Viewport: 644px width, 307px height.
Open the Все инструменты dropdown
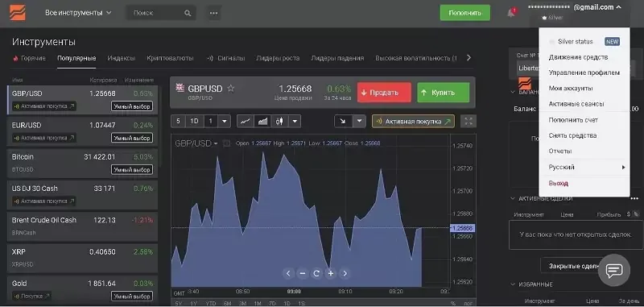click(78, 13)
